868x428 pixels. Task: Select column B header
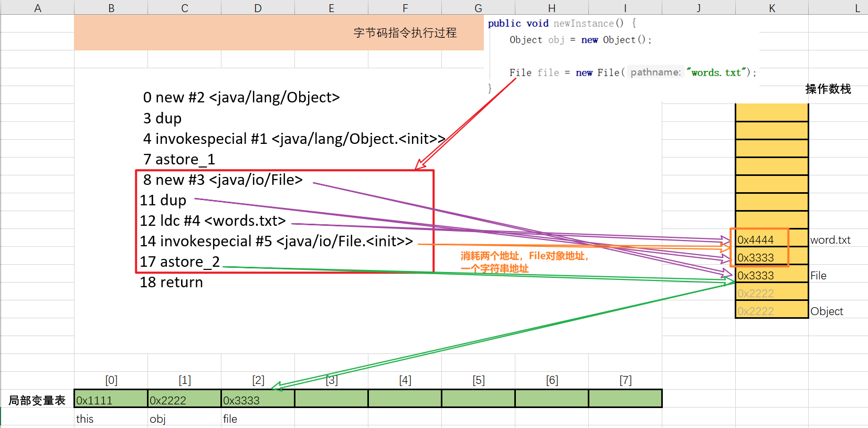point(111,7)
